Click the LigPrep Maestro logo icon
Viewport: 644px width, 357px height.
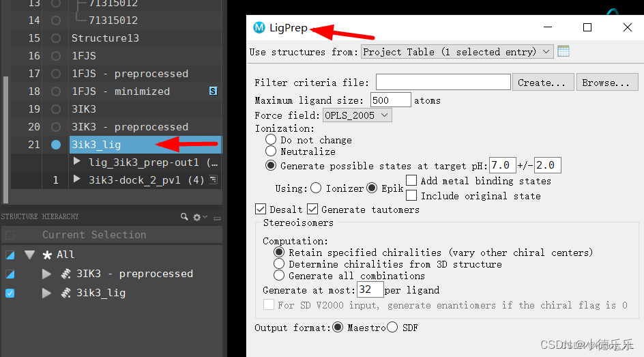coord(259,27)
